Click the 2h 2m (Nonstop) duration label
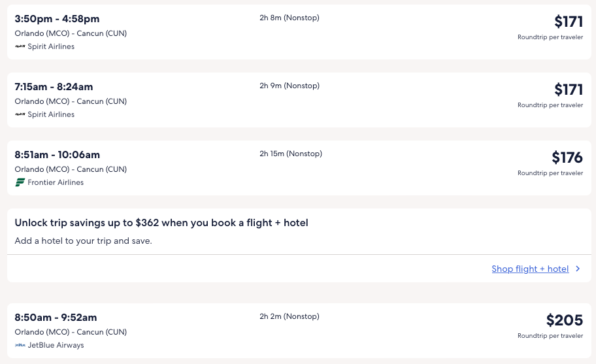Viewport: 596px width, 364px height. 289,317
